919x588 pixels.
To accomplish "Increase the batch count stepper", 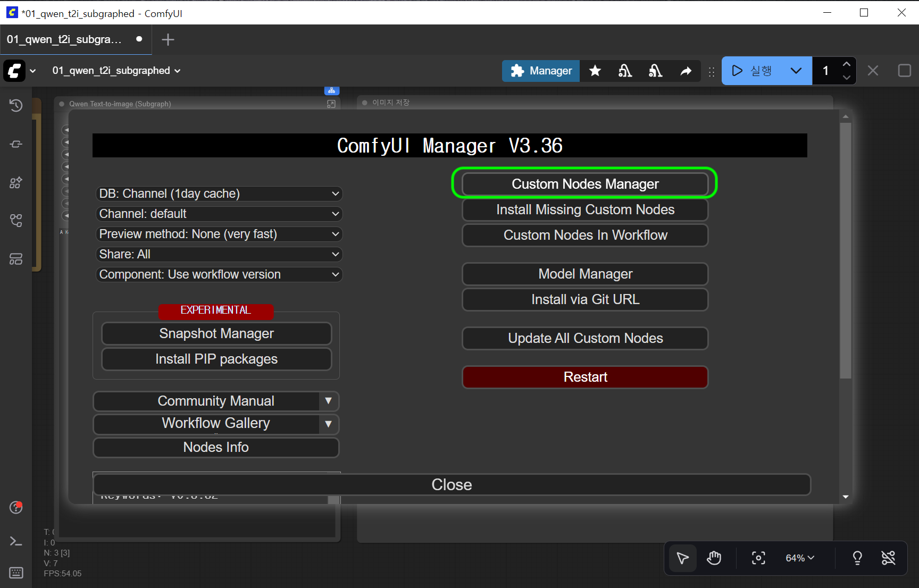I will pos(847,64).
